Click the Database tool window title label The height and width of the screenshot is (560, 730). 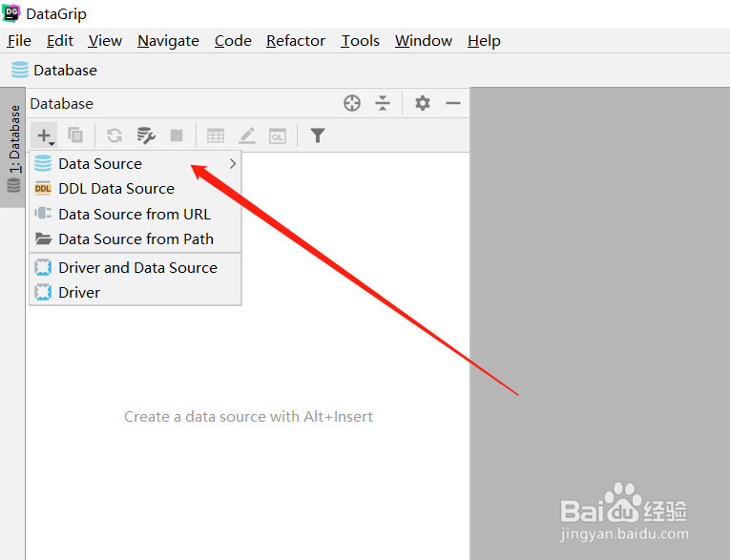pyautogui.click(x=61, y=103)
